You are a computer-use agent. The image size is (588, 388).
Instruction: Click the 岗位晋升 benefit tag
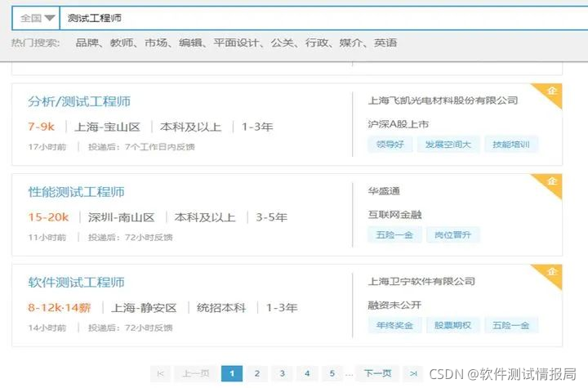452,235
